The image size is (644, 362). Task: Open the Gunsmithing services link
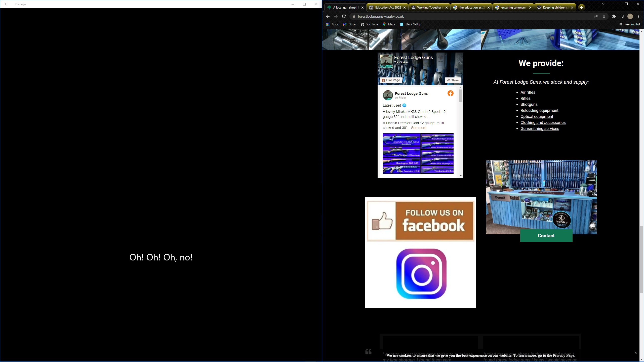(540, 128)
